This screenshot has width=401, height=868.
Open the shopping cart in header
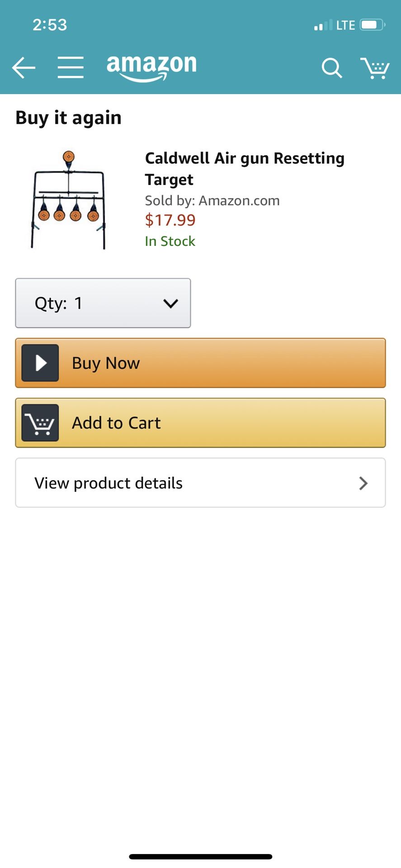click(x=375, y=68)
